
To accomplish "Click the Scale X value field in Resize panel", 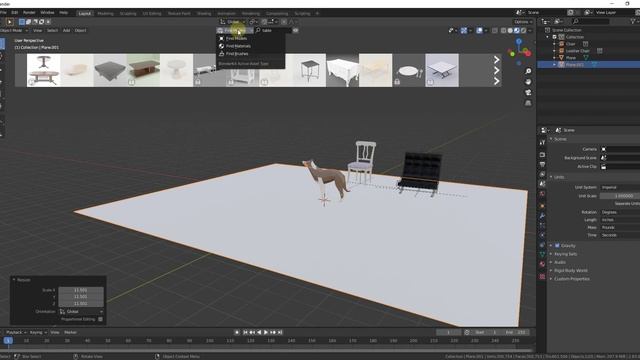I will [81, 290].
